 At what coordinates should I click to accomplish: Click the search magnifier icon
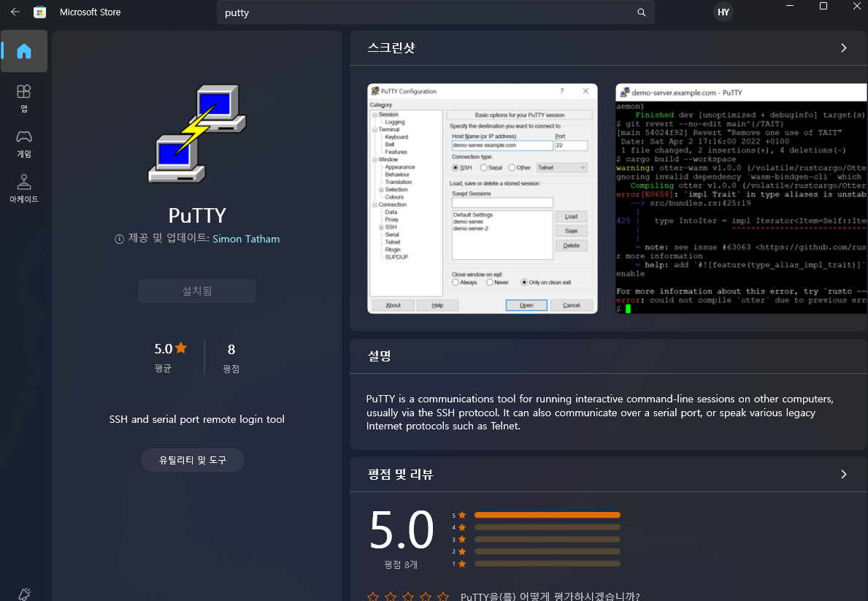(642, 12)
